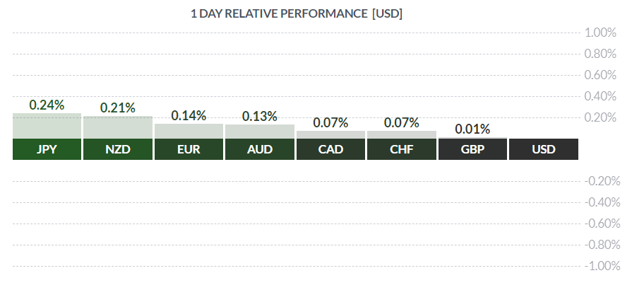Select the AUD currency label
Screen dimensions: 644x290
coord(260,149)
